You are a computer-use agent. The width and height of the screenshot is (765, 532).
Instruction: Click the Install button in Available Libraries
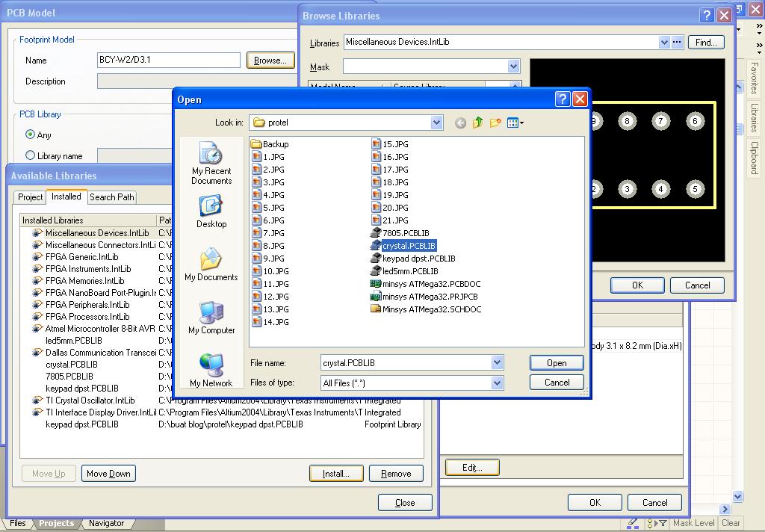pos(336,473)
